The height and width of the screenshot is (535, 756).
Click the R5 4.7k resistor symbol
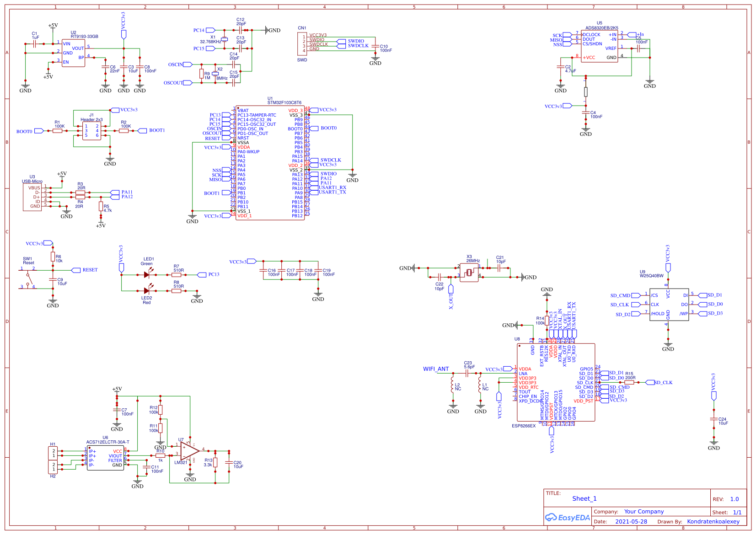[x=101, y=206]
